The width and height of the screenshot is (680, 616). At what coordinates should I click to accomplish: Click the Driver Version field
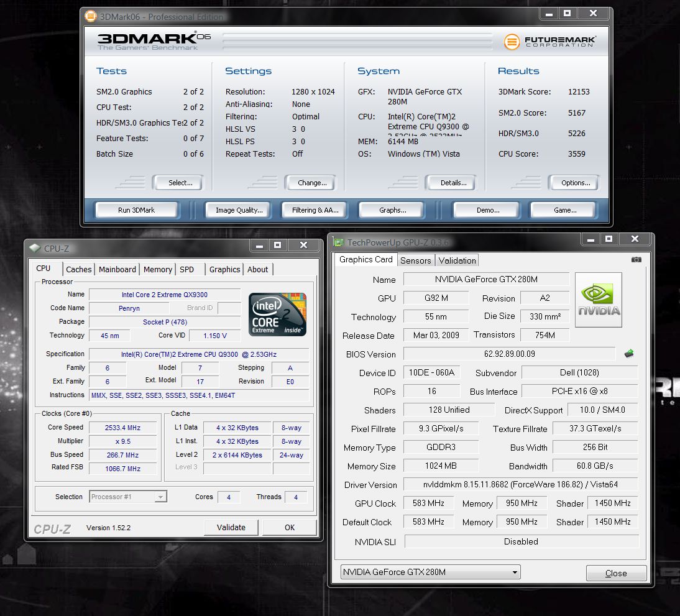tap(520, 484)
